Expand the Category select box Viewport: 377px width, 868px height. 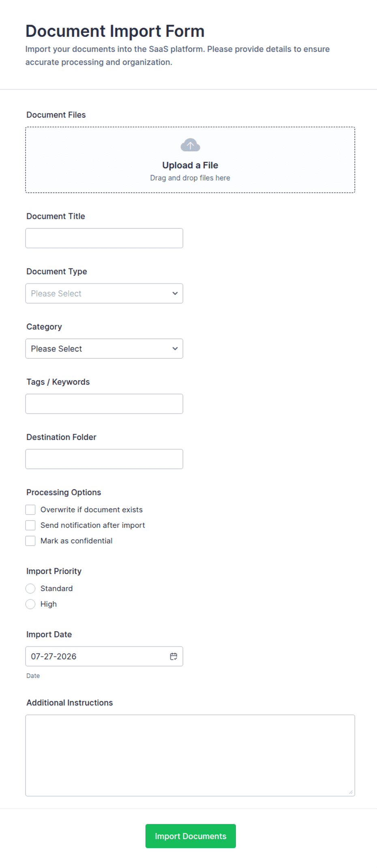coord(104,349)
